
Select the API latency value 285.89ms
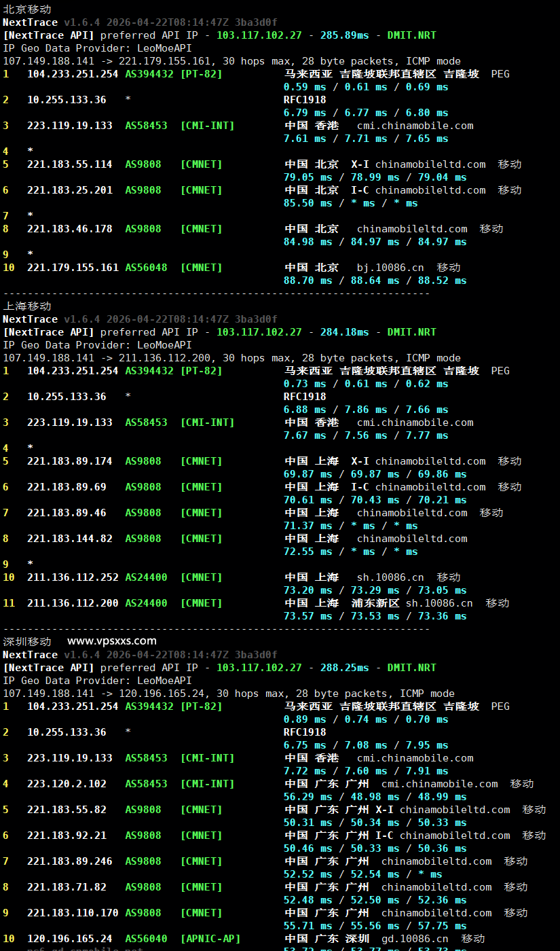344,35
